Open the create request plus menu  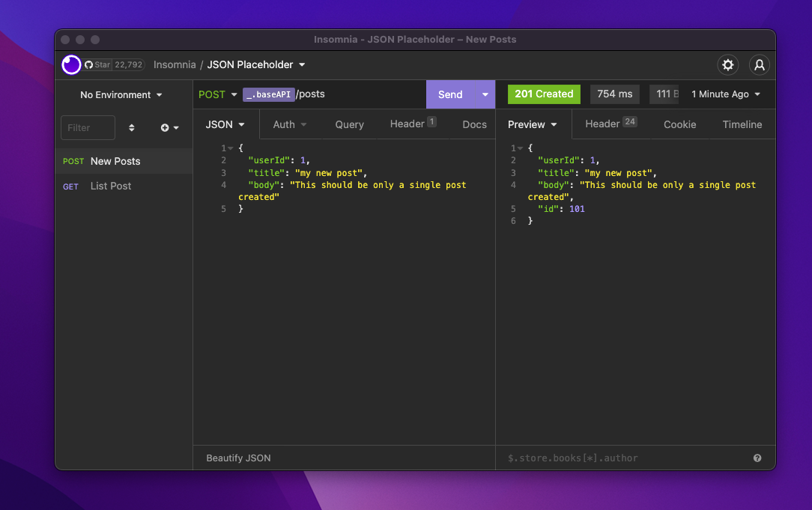(169, 127)
